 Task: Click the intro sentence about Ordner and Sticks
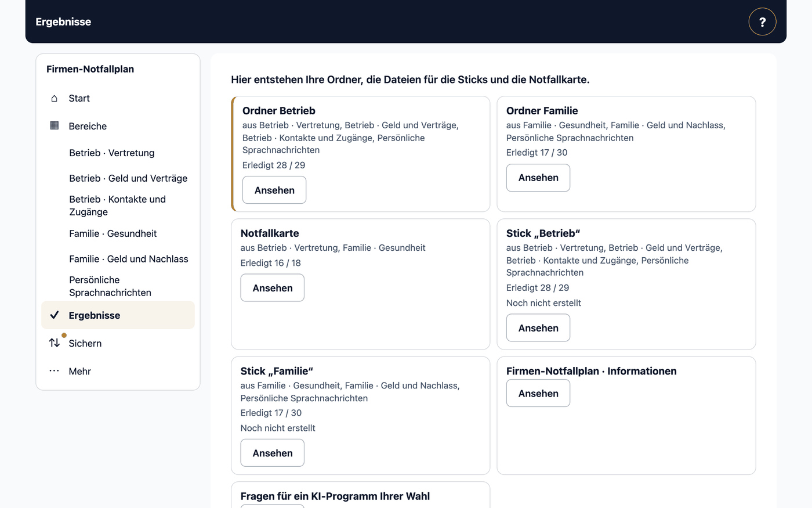click(410, 80)
